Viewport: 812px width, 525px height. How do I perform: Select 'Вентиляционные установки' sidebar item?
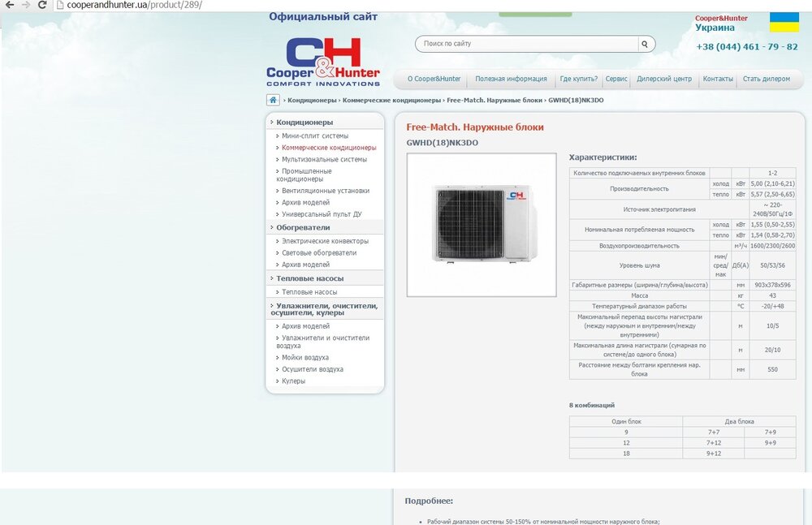coord(326,191)
